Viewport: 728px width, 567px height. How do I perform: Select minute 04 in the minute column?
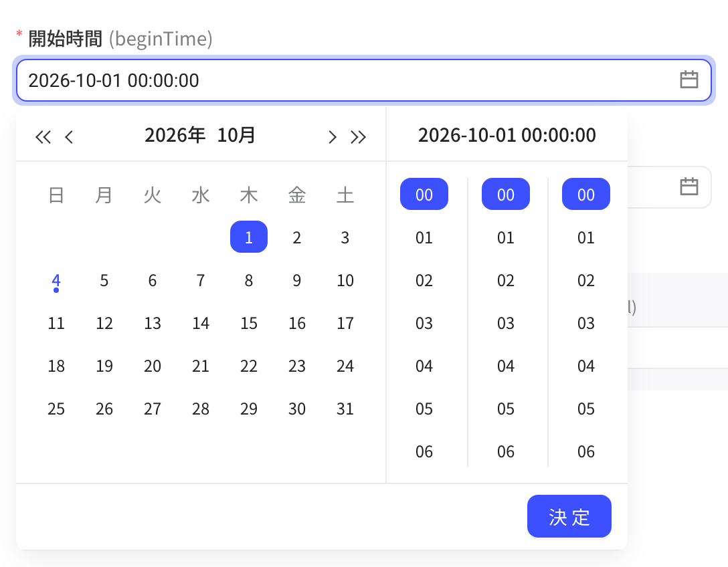pyautogui.click(x=506, y=366)
